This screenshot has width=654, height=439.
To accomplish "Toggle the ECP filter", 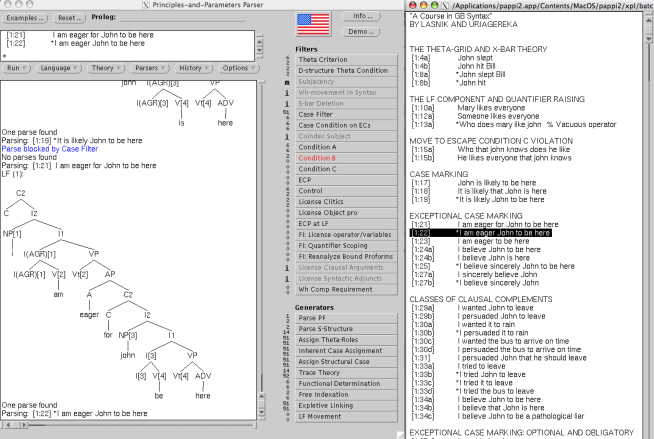I will pyautogui.click(x=346, y=180).
